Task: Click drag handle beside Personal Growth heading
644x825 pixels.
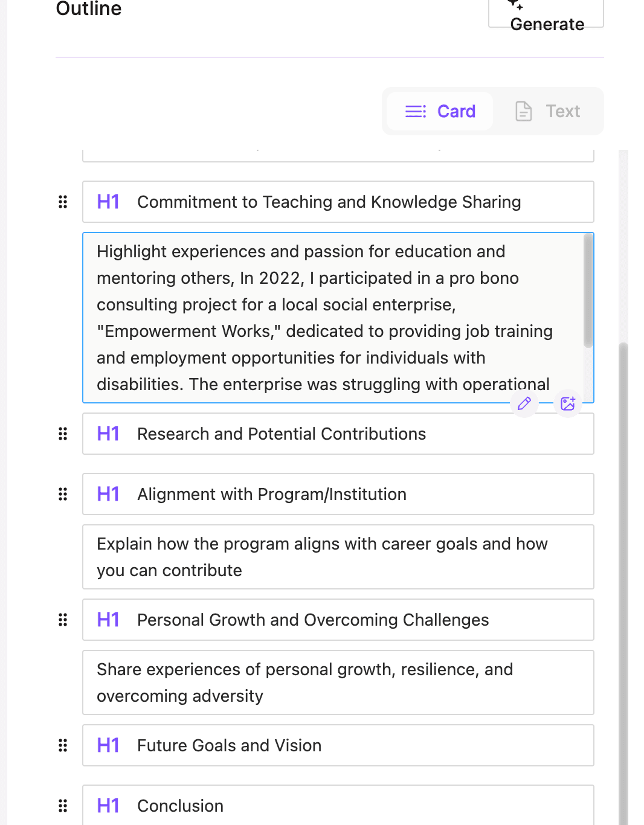Action: pyautogui.click(x=63, y=620)
